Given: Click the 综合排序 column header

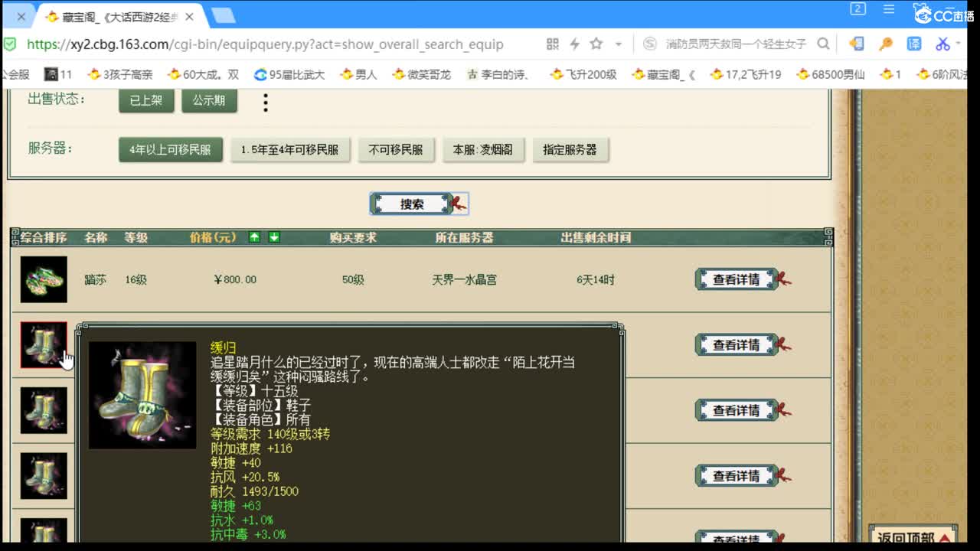Looking at the screenshot, I should click(x=44, y=237).
